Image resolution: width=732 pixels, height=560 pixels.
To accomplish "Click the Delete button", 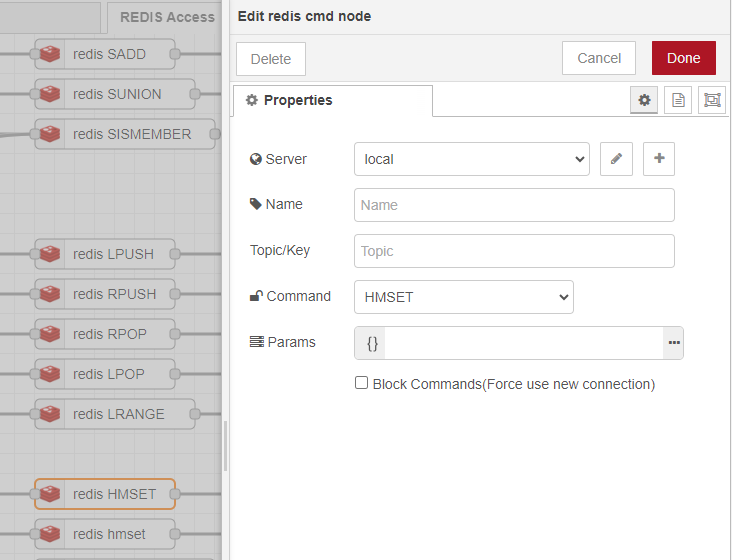I will (271, 59).
